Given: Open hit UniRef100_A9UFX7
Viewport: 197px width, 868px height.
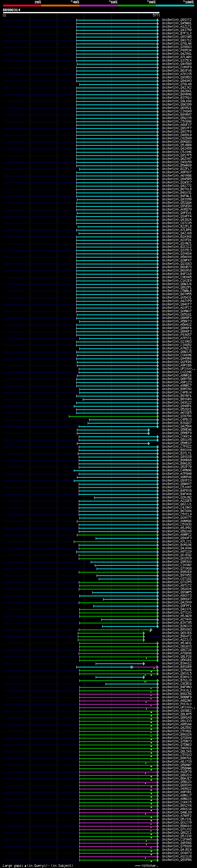Looking at the screenshot, I should tap(177, 125).
